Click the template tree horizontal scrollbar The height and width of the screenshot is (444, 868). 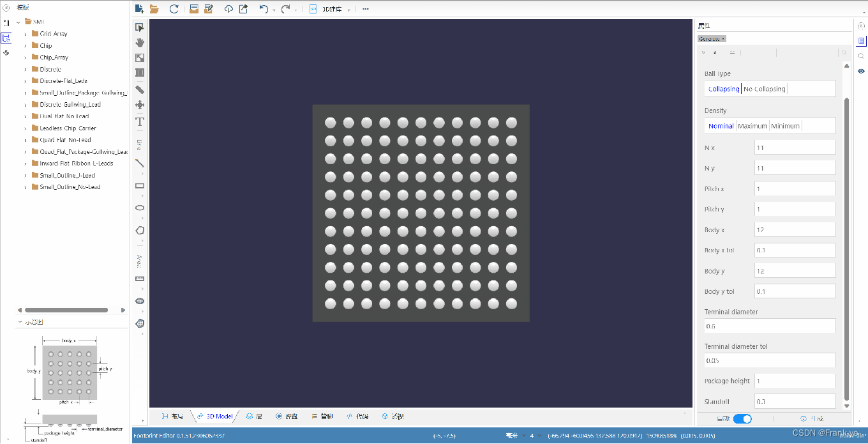click(x=66, y=310)
